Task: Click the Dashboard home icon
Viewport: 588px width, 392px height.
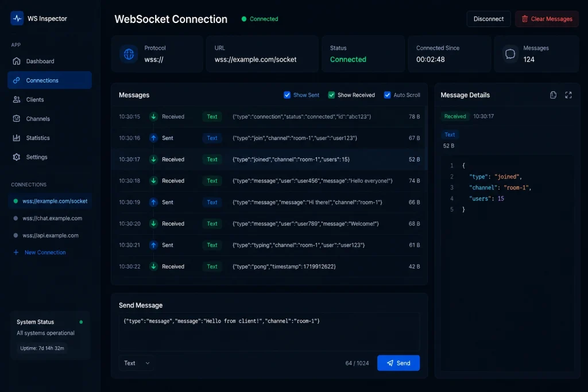Action: 17,61
